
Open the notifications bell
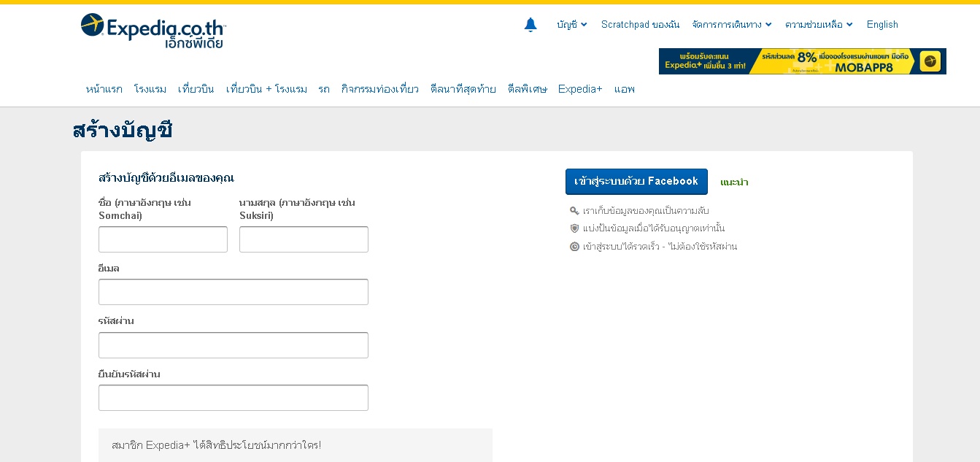click(530, 25)
